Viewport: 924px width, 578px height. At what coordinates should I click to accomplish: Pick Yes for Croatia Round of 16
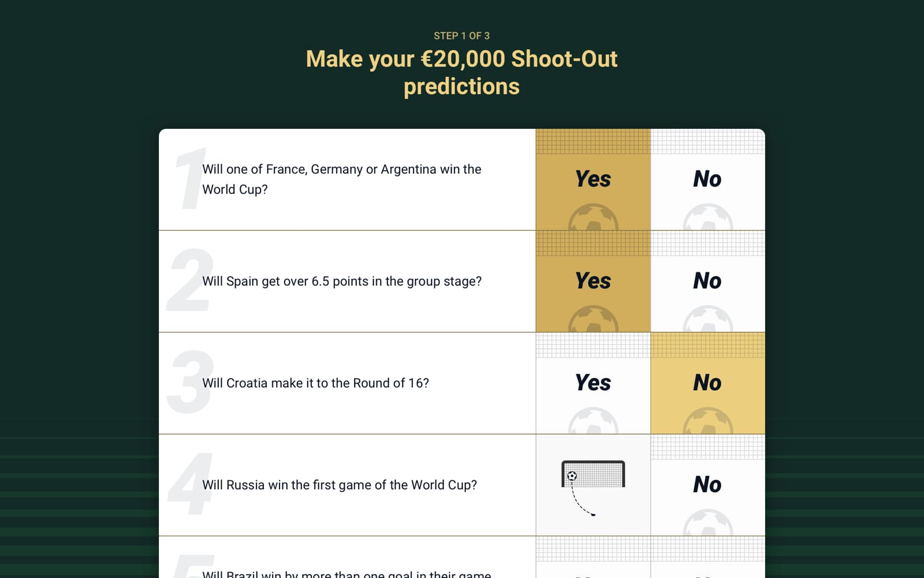click(593, 383)
